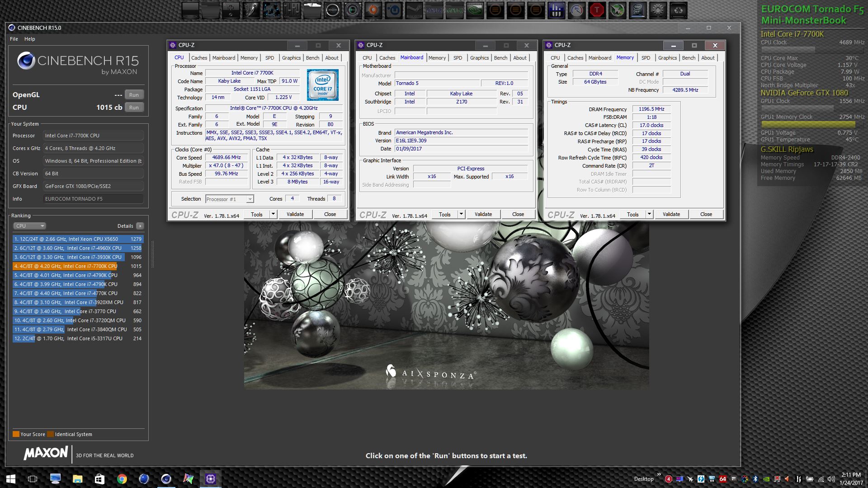Run the CPU benchmark
Screen dimensions: 868x488
pyautogui.click(x=134, y=108)
